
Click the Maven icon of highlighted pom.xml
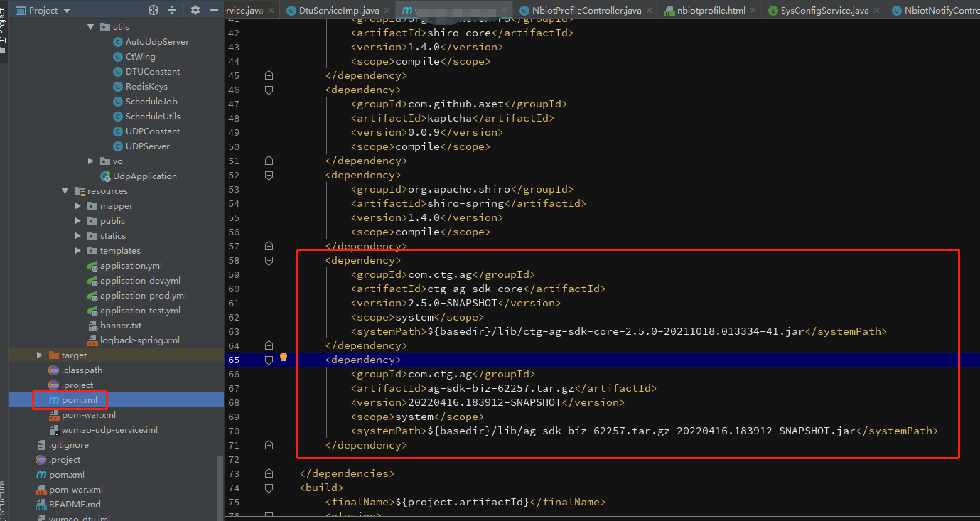[54, 400]
